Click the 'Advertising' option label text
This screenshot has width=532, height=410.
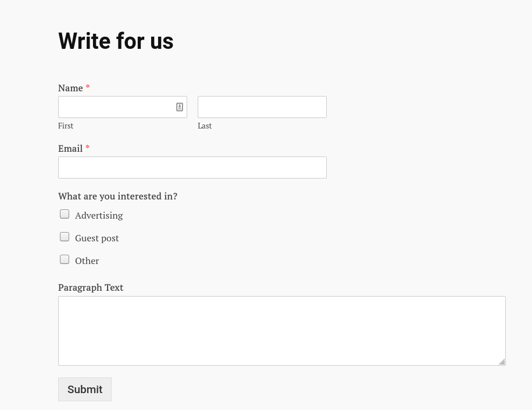pyautogui.click(x=99, y=216)
